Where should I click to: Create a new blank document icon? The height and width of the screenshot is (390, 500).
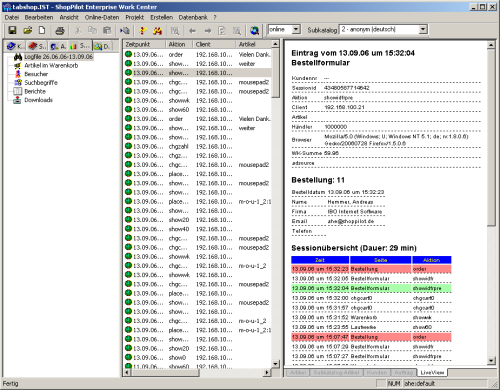pyautogui.click(x=42, y=30)
